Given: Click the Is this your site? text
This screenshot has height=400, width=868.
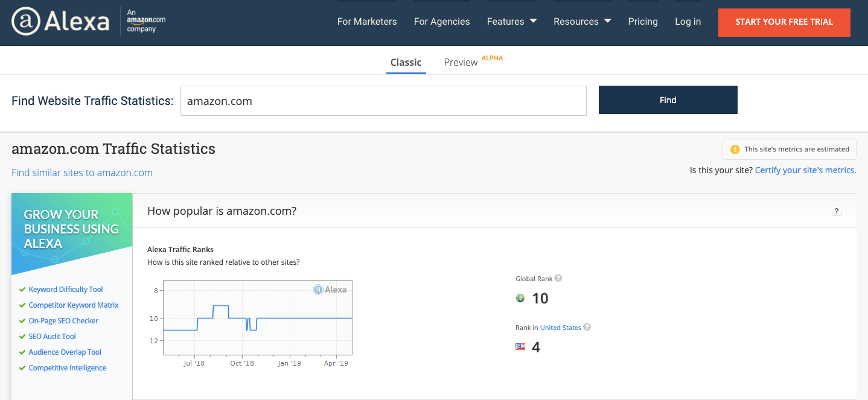Looking at the screenshot, I should [721, 170].
